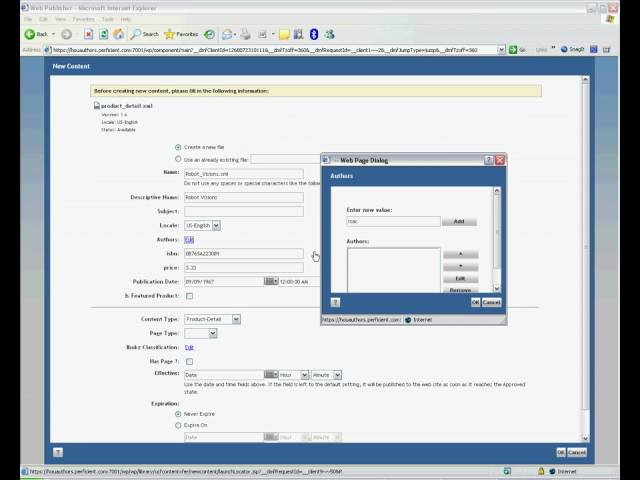Click the green Go button
The width and height of the screenshot is (640, 480).
[513, 50]
